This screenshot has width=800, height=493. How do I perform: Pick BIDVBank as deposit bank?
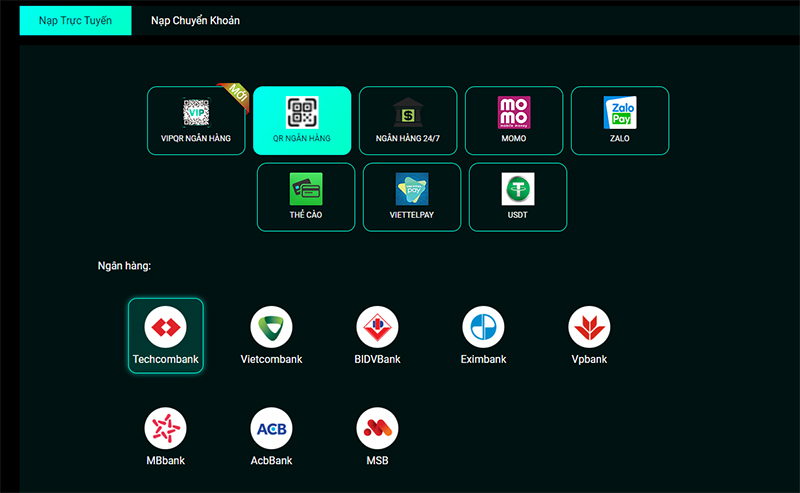(378, 336)
